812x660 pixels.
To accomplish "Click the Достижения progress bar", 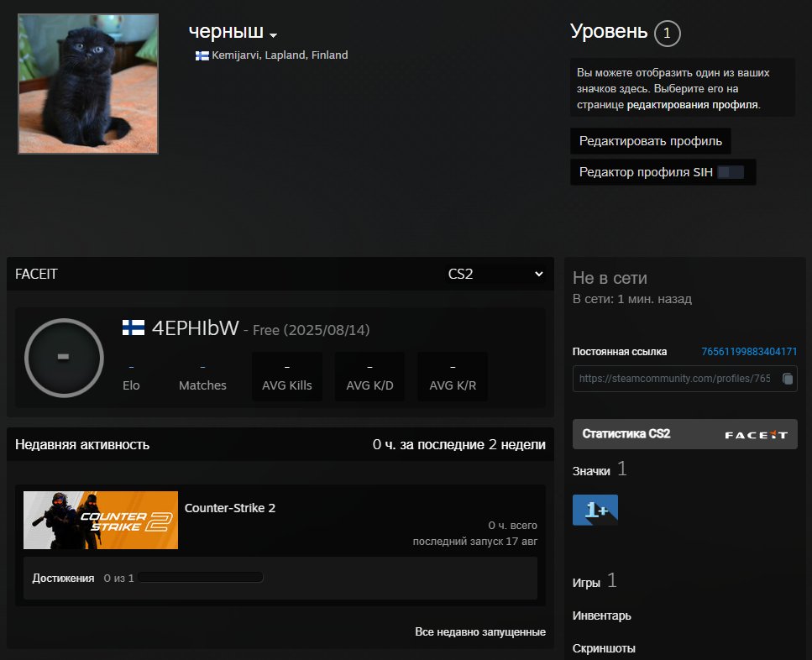I will pos(201,578).
